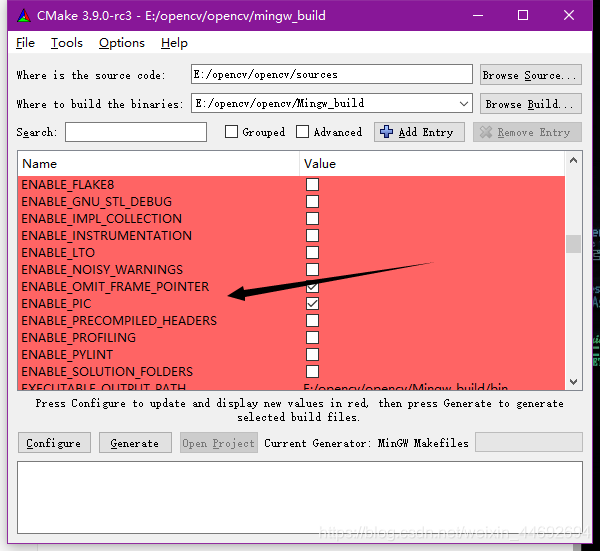
Task: Click the Add Entry button
Action: coord(419,132)
